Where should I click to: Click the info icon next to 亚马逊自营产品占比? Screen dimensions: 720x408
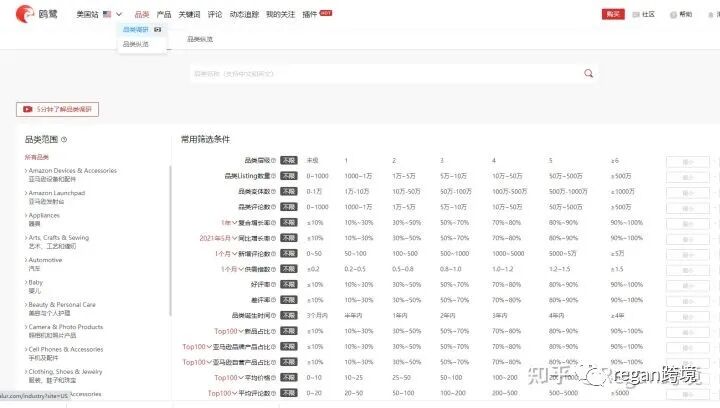[x=274, y=362]
